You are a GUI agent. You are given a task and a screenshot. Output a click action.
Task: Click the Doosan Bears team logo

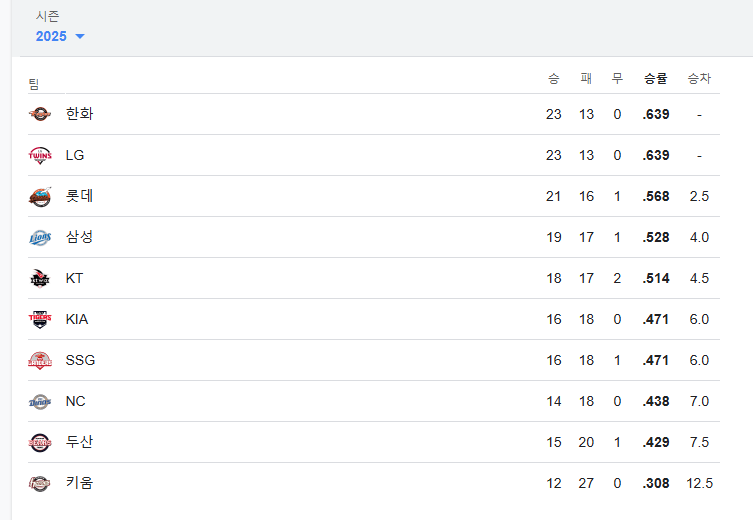(x=39, y=442)
